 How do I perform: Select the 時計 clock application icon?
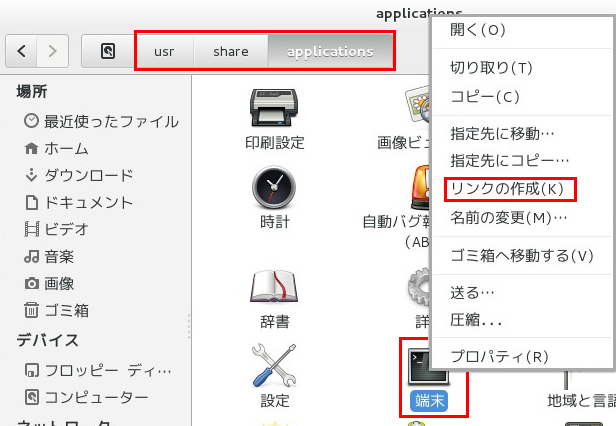[x=274, y=186]
